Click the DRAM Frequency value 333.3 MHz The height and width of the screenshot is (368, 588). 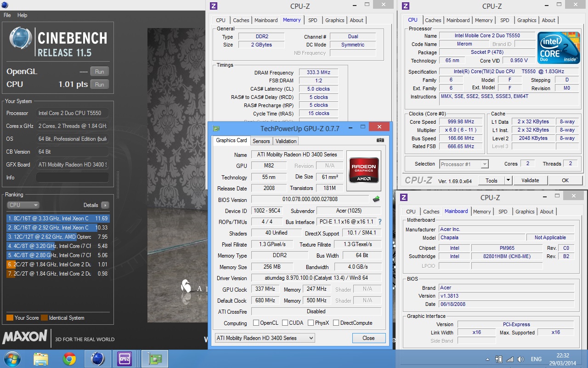pyautogui.click(x=318, y=72)
